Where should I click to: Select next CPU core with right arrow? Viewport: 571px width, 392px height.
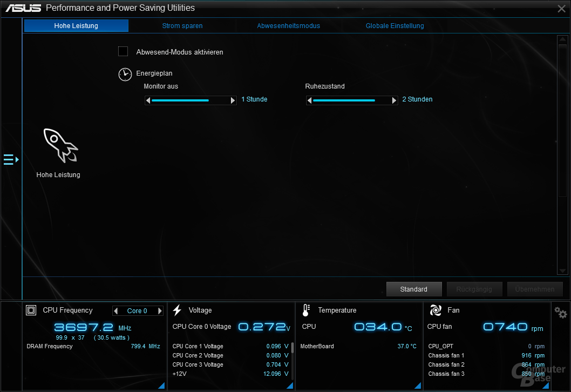160,311
